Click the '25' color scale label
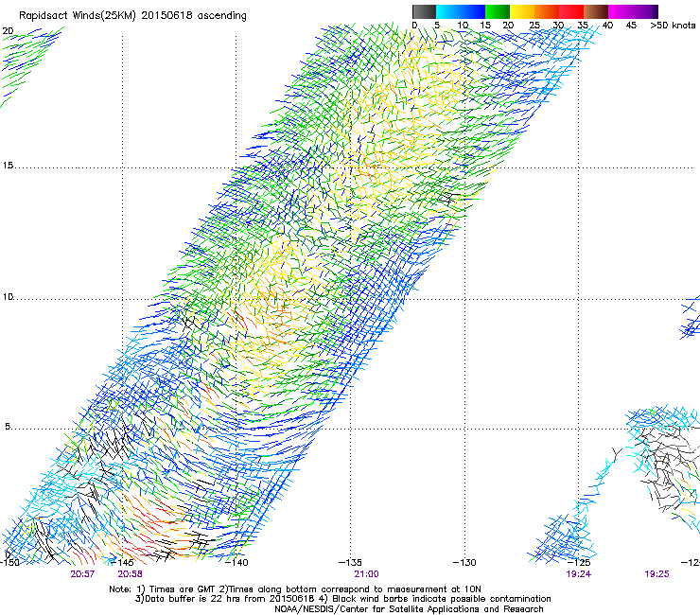 tap(534, 26)
